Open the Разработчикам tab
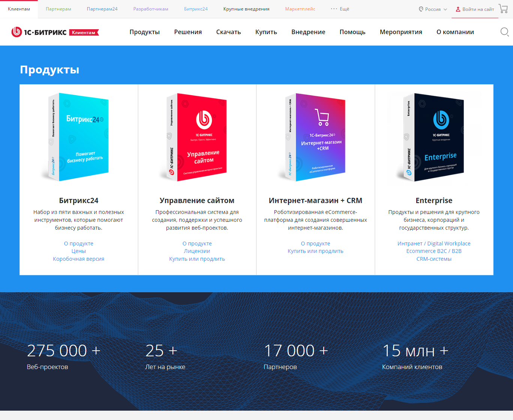Screen dimensions: 513x420 coord(151,9)
